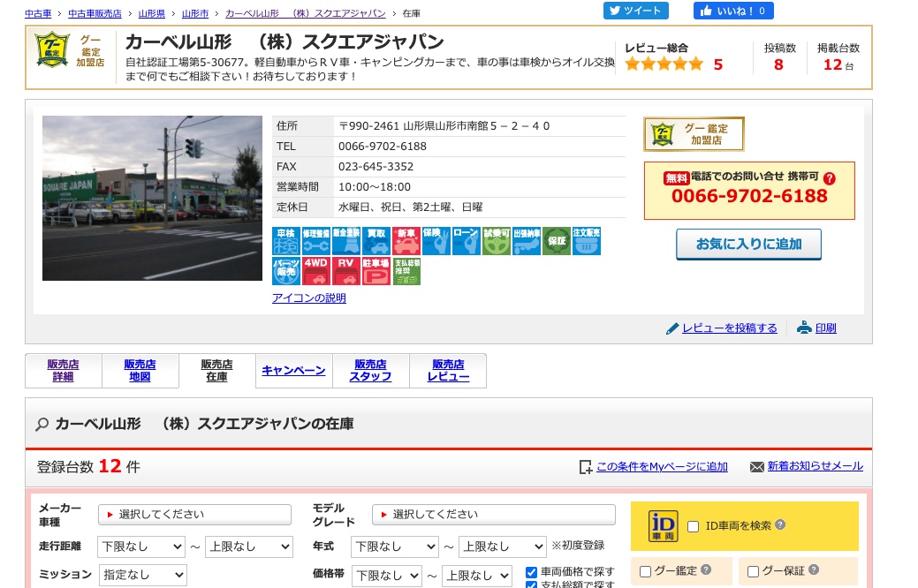Click the printer icon beside 印刷
The image size is (918, 588).
tap(804, 328)
